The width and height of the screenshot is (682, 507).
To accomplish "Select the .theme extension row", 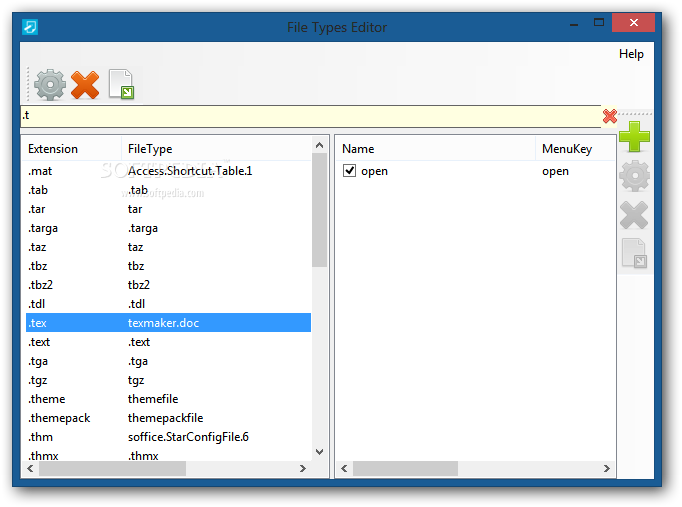I will pos(168,399).
